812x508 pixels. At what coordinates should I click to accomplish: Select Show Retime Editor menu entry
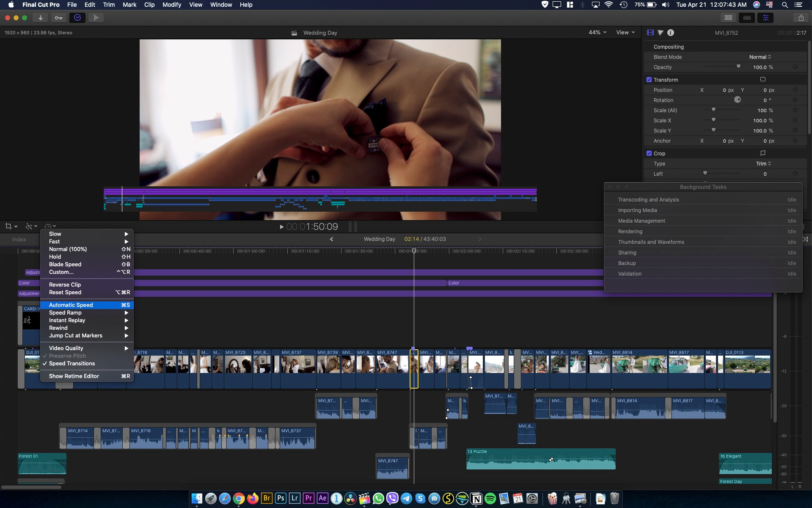[74, 376]
